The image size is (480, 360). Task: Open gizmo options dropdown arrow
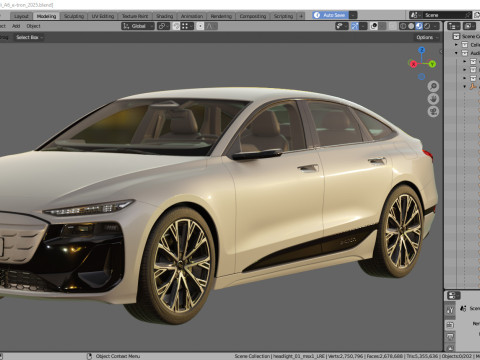point(363,26)
